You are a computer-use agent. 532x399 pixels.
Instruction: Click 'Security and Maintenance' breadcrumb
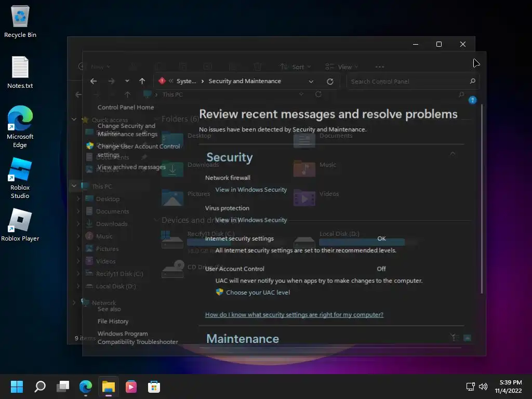[x=245, y=81]
